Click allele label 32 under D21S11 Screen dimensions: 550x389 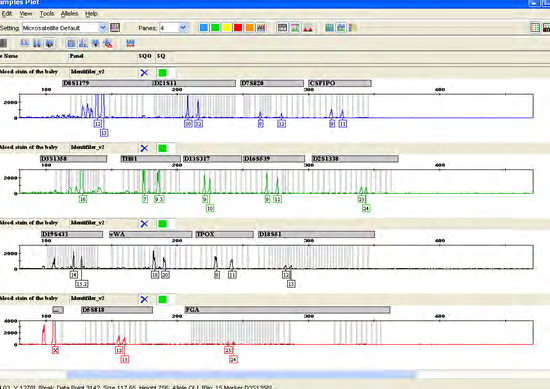click(x=199, y=124)
